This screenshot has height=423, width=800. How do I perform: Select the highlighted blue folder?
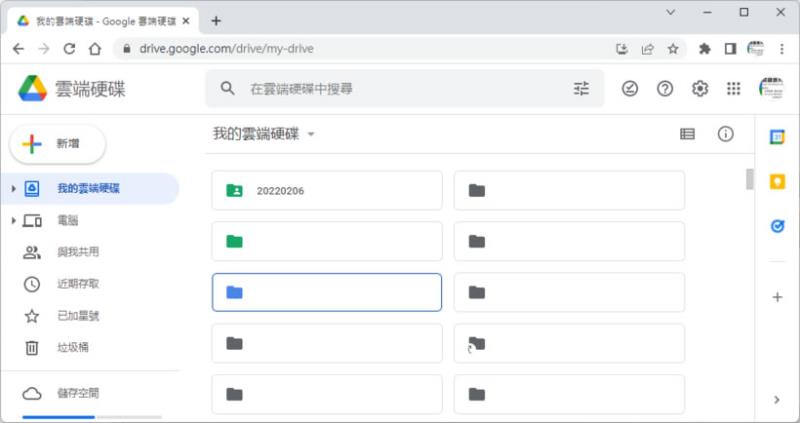(x=327, y=292)
